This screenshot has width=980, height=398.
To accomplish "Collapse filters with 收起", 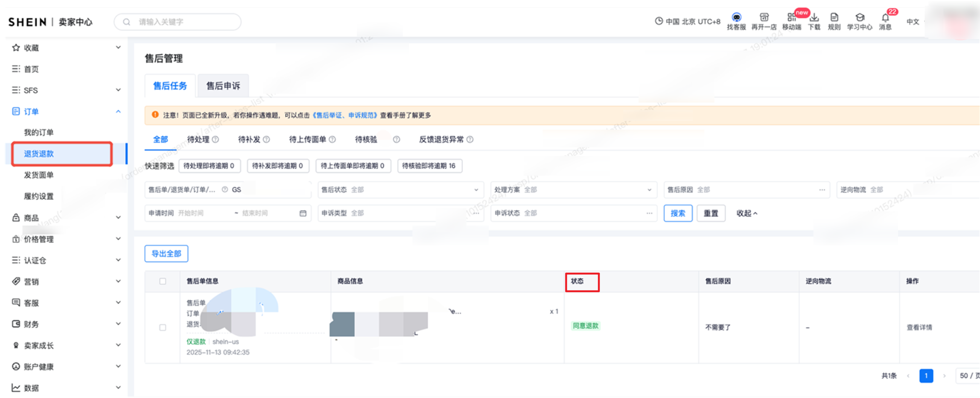I will (746, 213).
